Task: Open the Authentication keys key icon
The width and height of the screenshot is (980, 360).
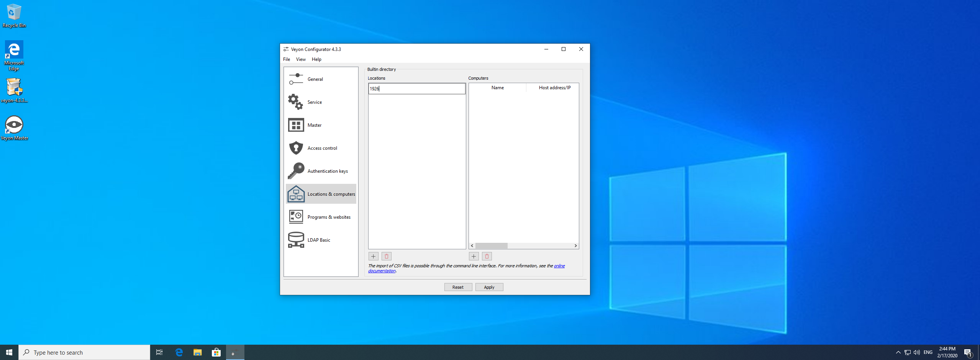Action: [x=296, y=171]
